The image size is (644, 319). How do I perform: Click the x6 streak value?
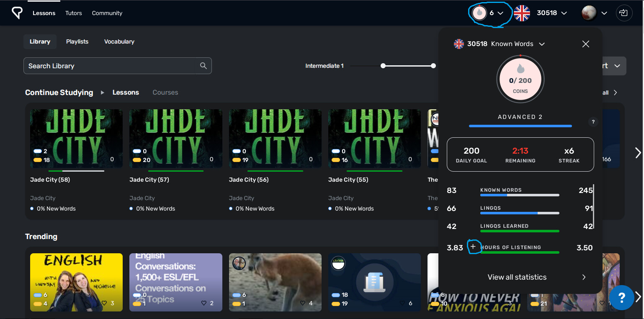569,151
